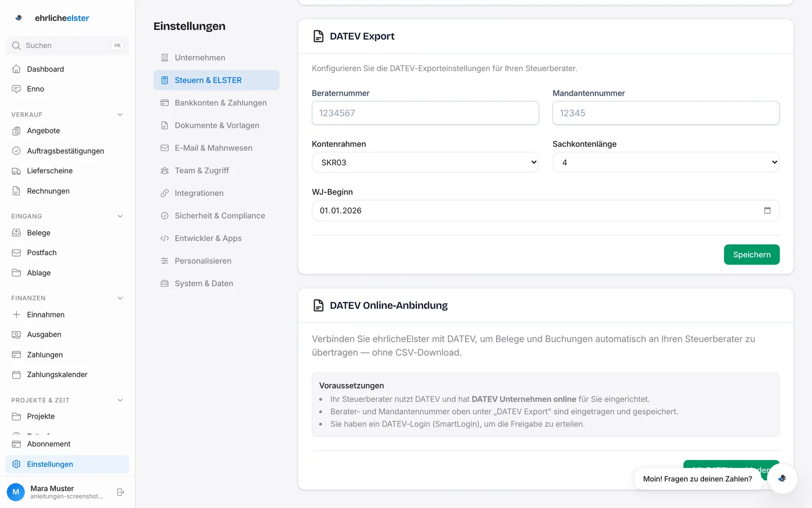Click the Ausgaben banknote icon
Viewport: 812px width, 508px height.
point(16,334)
